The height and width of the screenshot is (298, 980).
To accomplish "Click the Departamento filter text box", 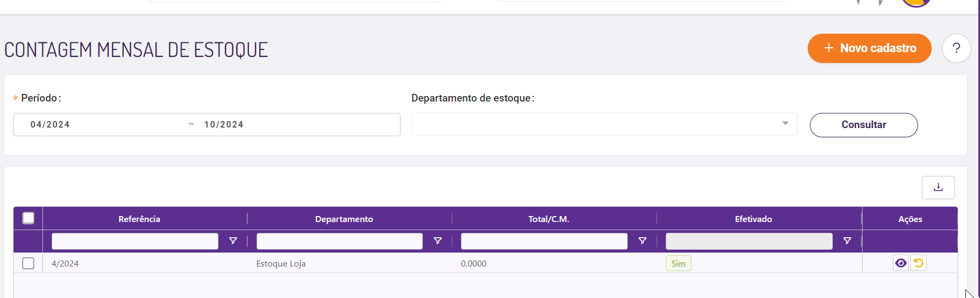I will [x=340, y=241].
